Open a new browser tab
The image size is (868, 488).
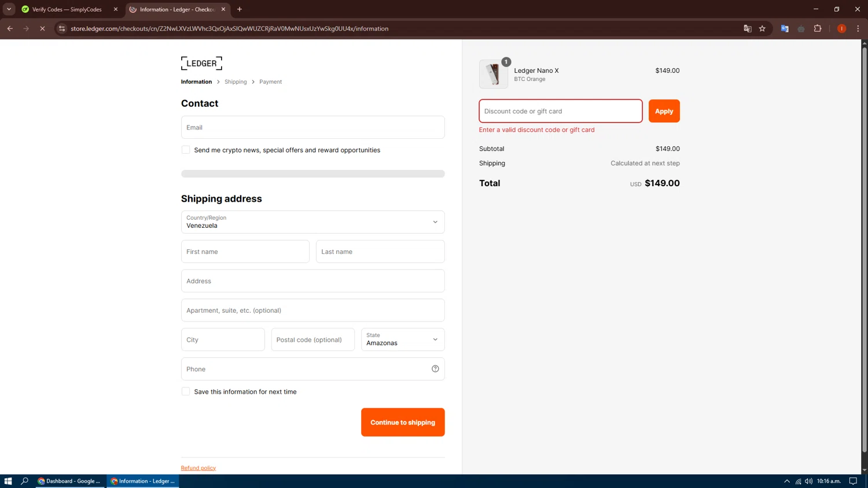tap(240, 9)
